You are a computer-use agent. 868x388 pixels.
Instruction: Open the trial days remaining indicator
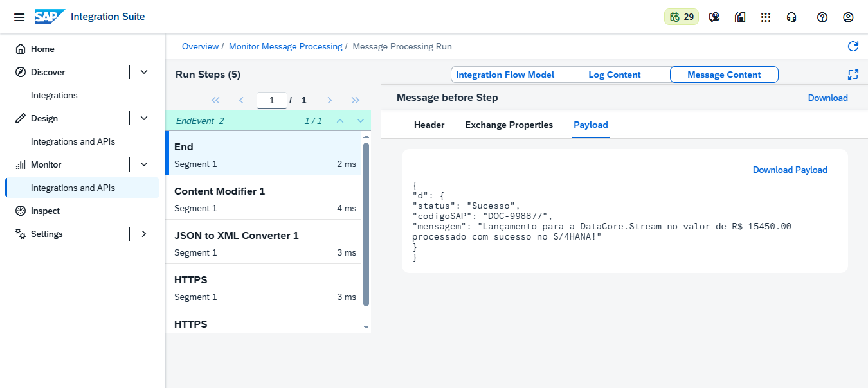click(682, 17)
